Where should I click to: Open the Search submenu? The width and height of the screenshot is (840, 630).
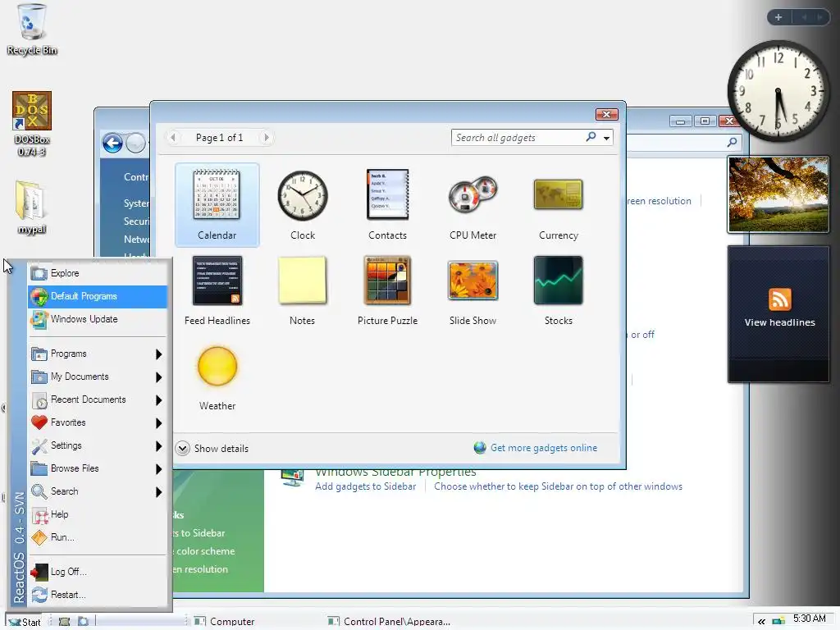coord(98,492)
